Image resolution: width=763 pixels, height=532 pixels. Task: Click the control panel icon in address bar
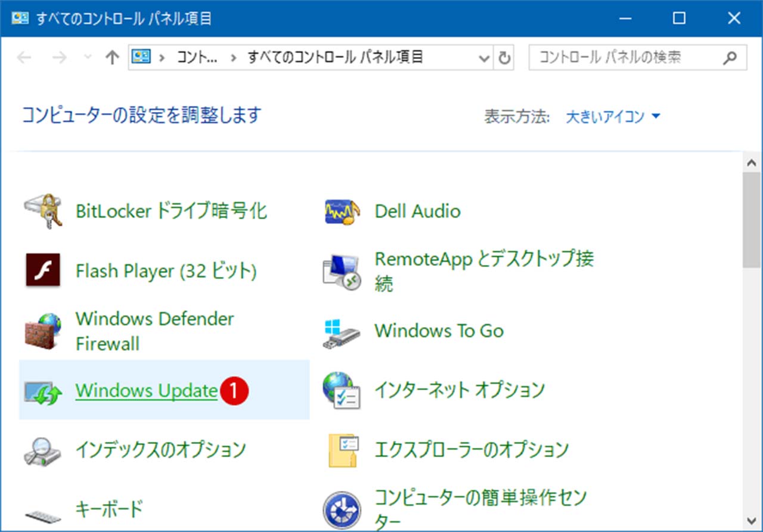click(141, 58)
